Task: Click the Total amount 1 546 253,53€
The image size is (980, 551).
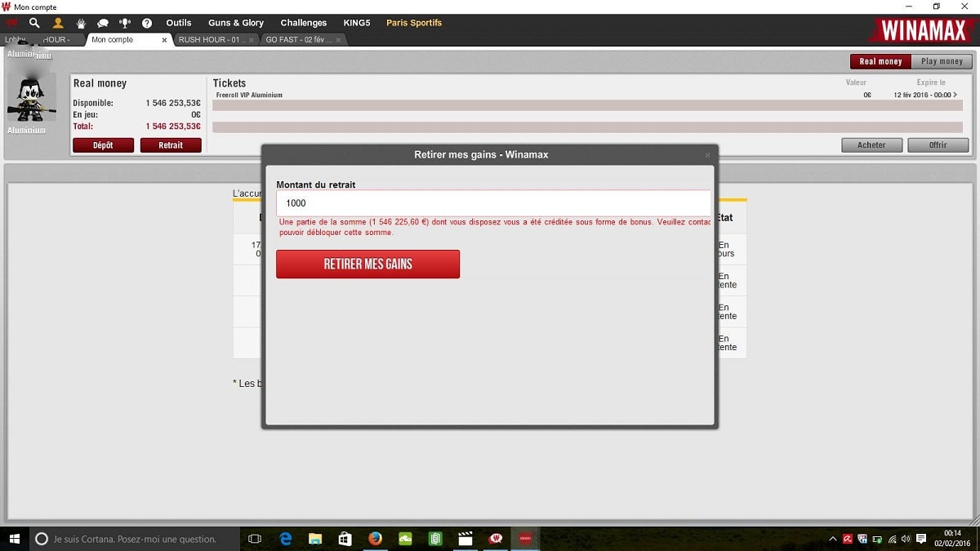Action: click(173, 127)
